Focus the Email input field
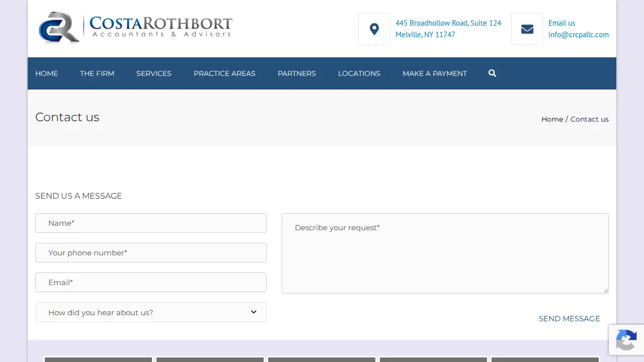 pos(151,283)
